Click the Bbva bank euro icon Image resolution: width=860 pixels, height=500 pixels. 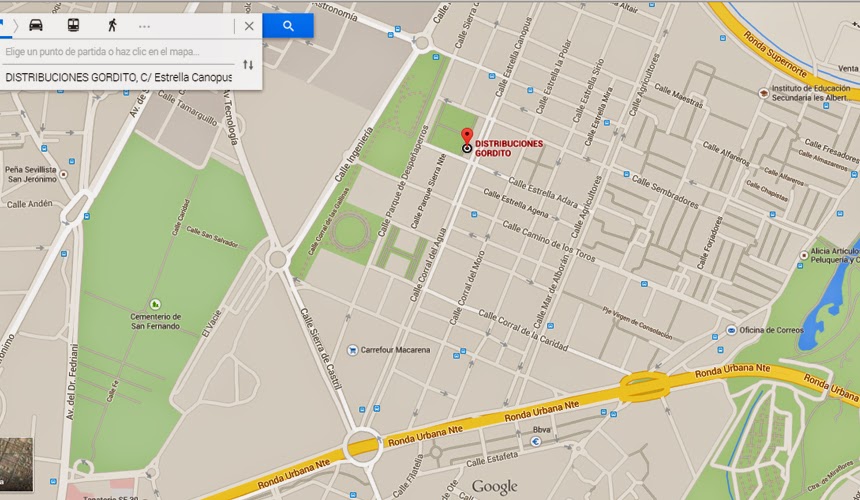(x=536, y=441)
